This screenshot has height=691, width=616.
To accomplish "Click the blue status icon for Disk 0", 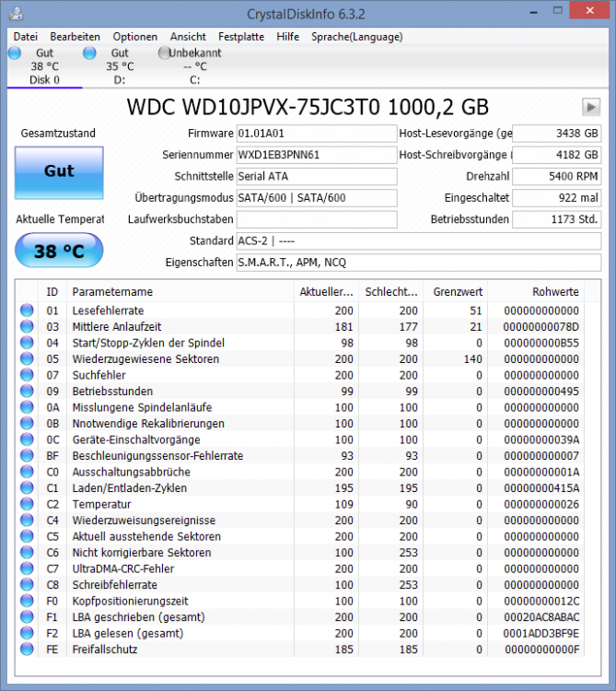I will (14, 53).
